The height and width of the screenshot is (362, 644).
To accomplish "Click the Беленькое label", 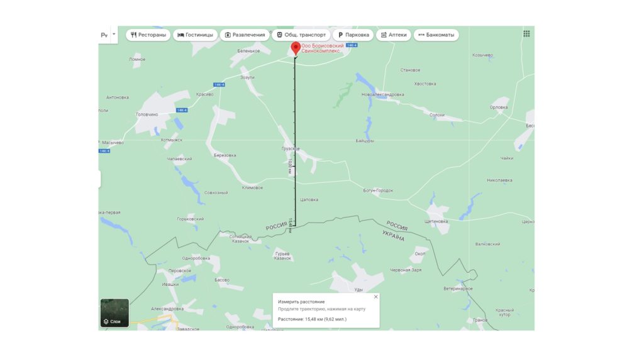I will click(248, 51).
